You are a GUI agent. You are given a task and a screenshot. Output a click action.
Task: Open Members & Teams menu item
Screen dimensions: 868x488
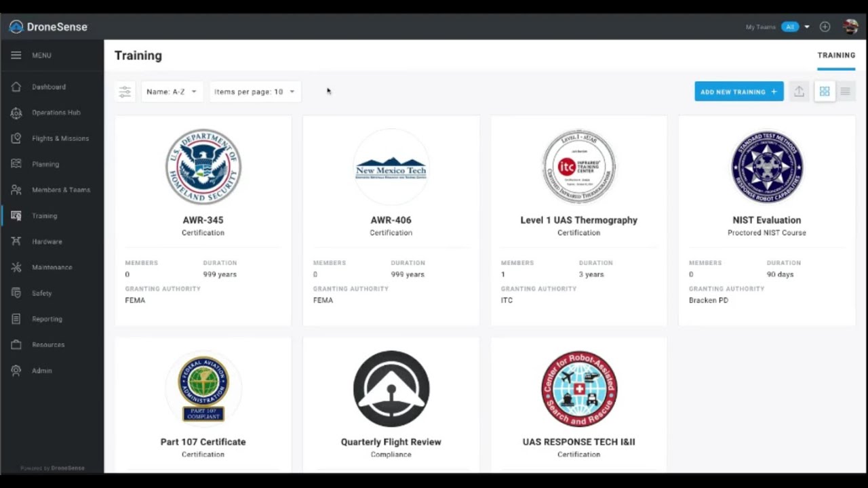[x=61, y=190]
